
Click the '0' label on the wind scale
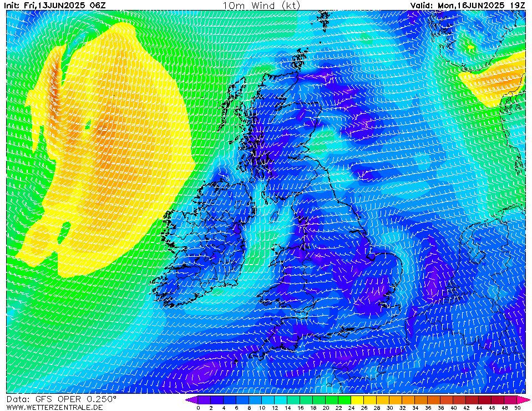pyautogui.click(x=198, y=408)
